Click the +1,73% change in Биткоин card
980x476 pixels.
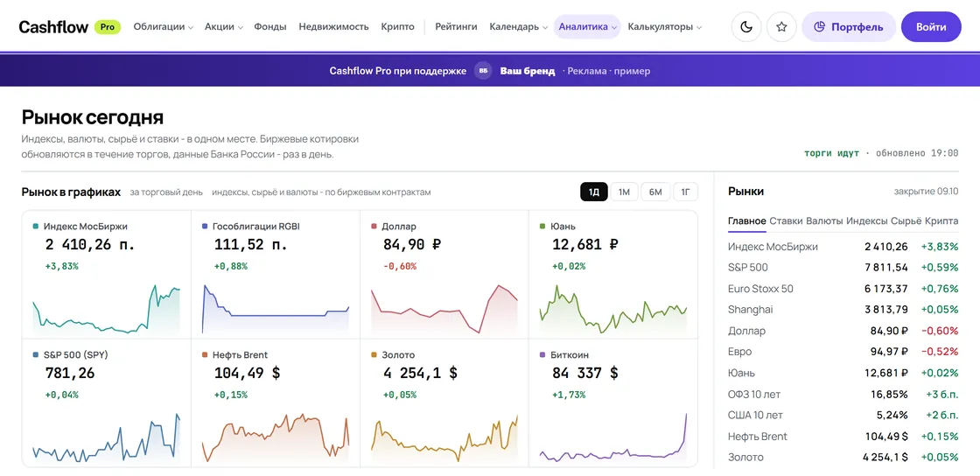(x=569, y=395)
